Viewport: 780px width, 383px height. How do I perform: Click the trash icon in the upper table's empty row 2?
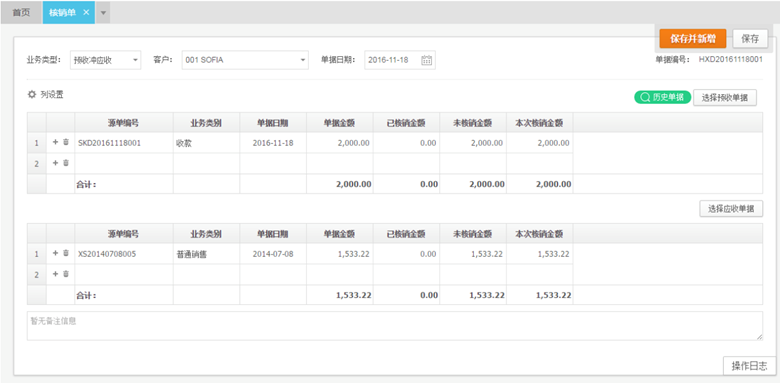point(66,163)
